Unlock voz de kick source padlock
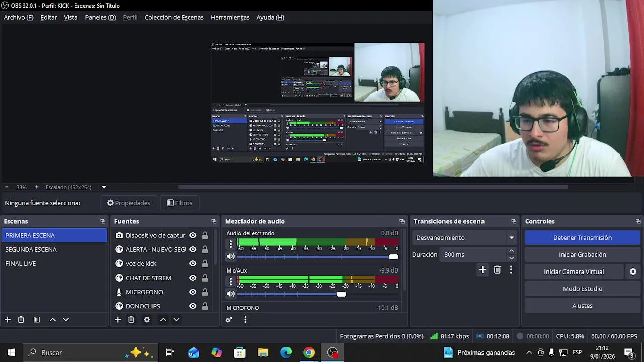Image resolution: width=644 pixels, height=362 pixels. click(205, 263)
